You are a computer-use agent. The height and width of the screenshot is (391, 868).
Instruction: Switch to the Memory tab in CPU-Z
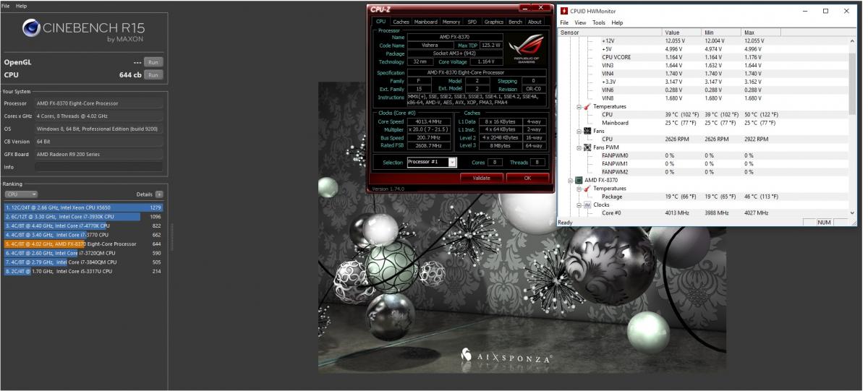click(x=451, y=22)
